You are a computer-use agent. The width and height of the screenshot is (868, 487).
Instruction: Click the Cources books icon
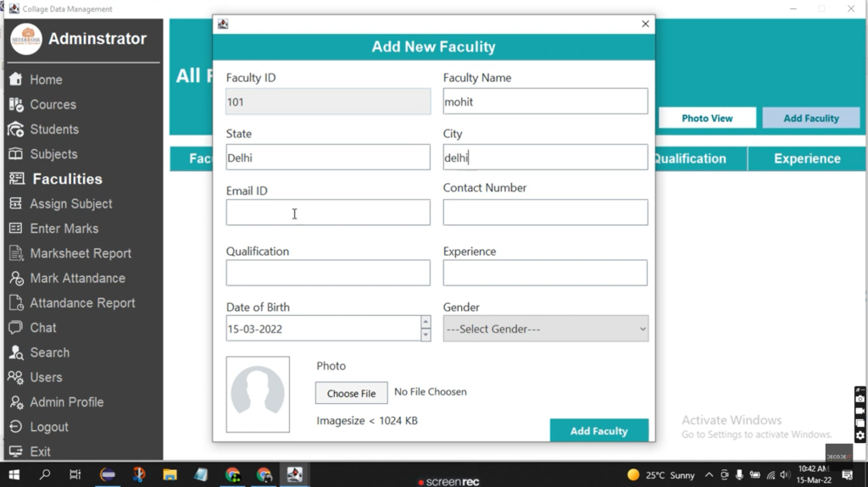15,104
